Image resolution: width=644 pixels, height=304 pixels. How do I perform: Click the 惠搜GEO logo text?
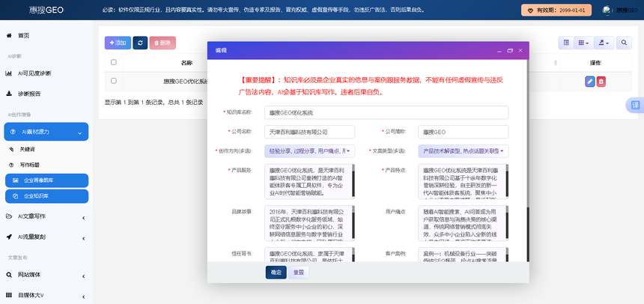pos(46,10)
